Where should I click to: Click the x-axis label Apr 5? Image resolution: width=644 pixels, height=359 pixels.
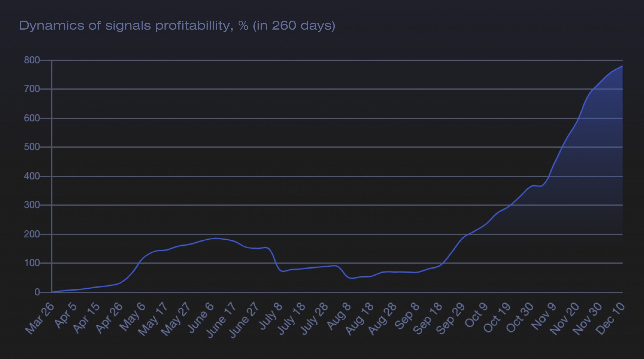(x=65, y=315)
